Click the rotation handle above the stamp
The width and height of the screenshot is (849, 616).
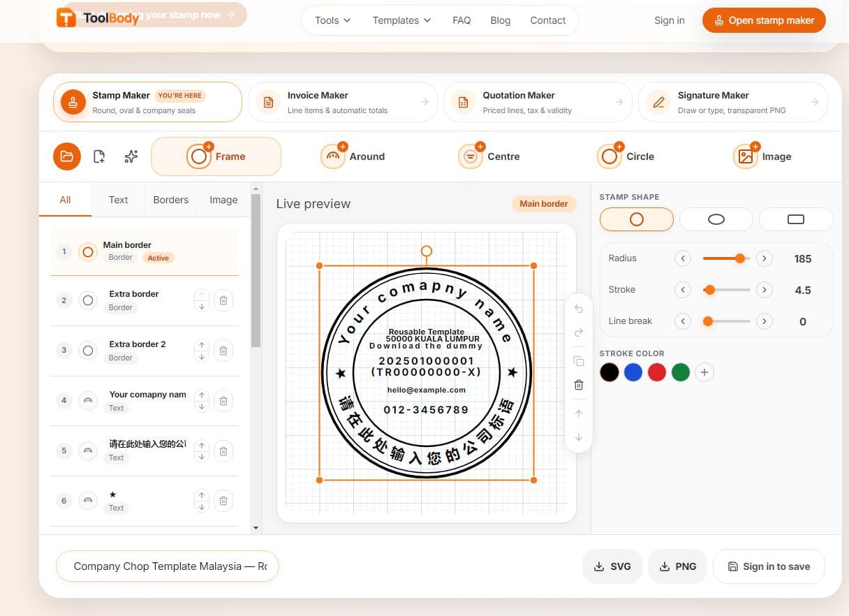tap(427, 251)
